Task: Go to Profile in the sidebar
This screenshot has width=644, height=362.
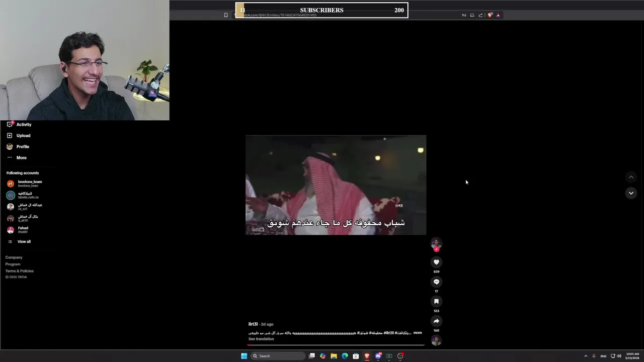Action: pyautogui.click(x=23, y=146)
